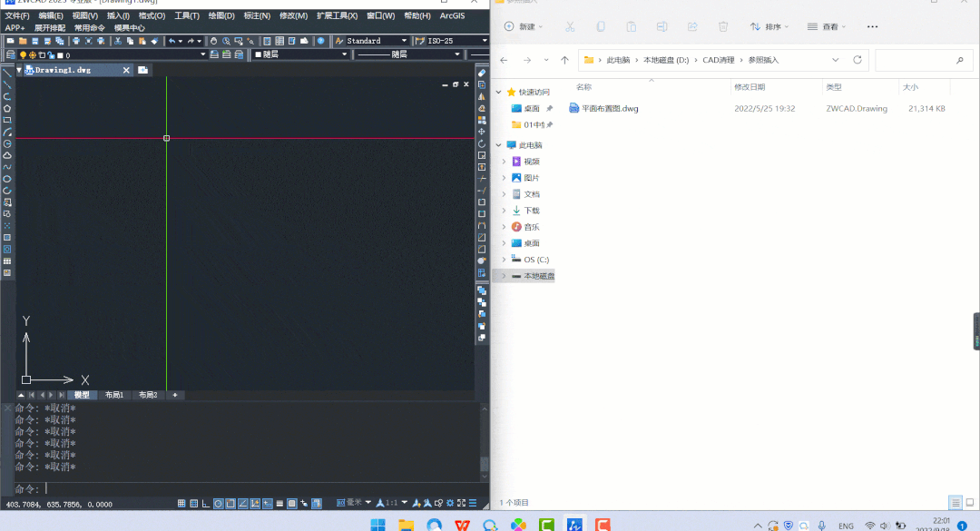Open the 文件(F) menu
The image size is (980, 531).
[x=17, y=15]
